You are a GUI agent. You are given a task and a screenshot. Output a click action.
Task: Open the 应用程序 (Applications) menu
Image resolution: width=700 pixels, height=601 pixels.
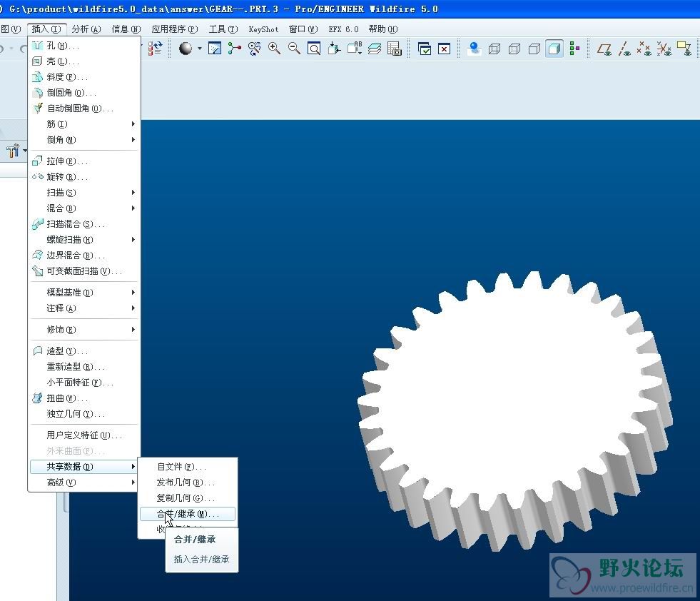175,29
